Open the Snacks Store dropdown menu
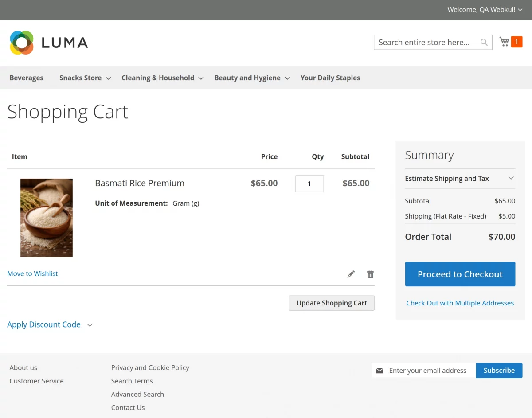The height and width of the screenshot is (418, 532). (x=85, y=78)
